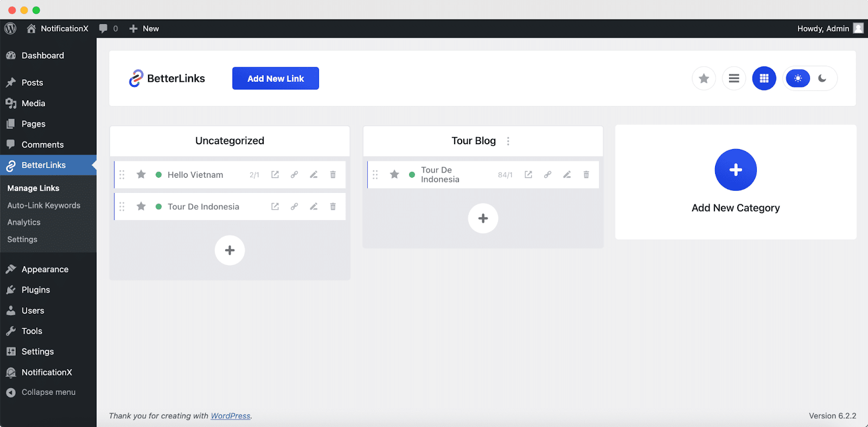Click the Add New Link button
Viewport: 868px width, 427px height.
[276, 79]
